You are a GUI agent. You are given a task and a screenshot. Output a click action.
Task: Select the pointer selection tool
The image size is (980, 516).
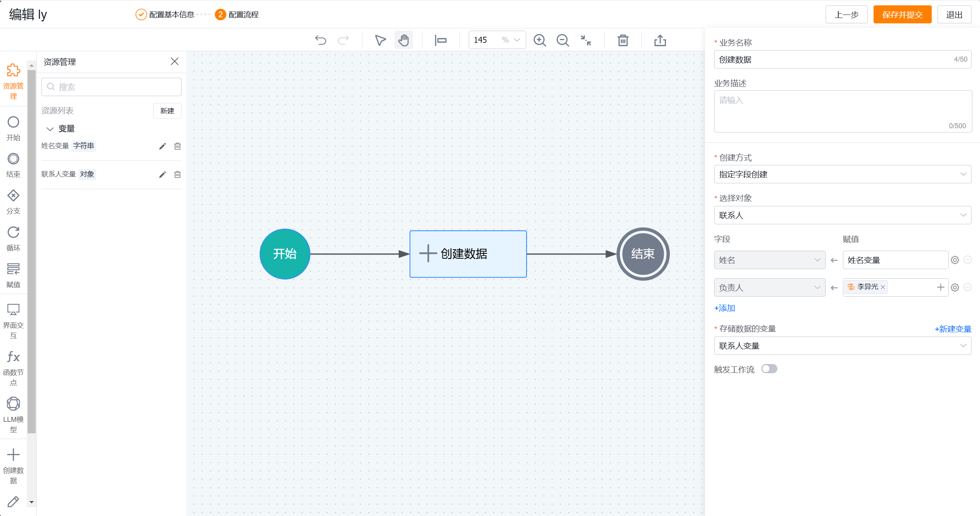[380, 40]
